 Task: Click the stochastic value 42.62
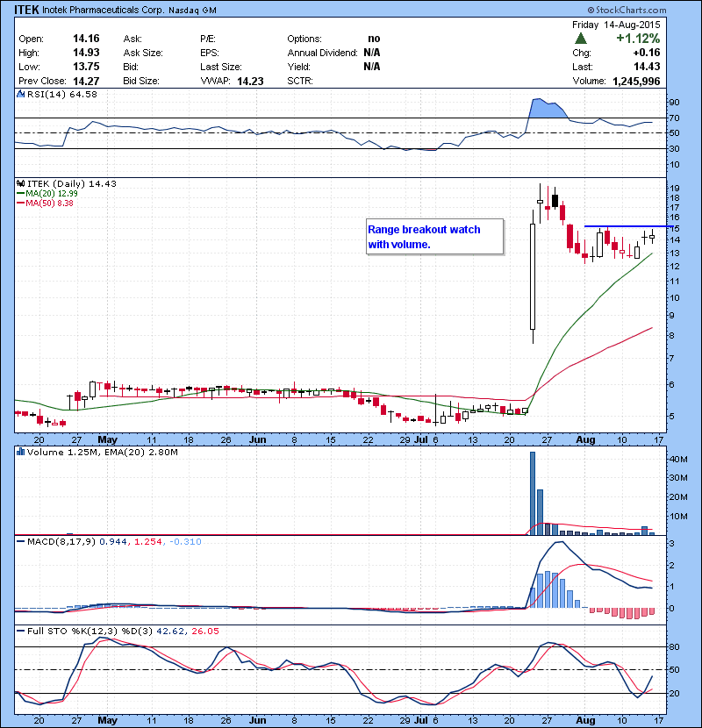click(x=169, y=631)
